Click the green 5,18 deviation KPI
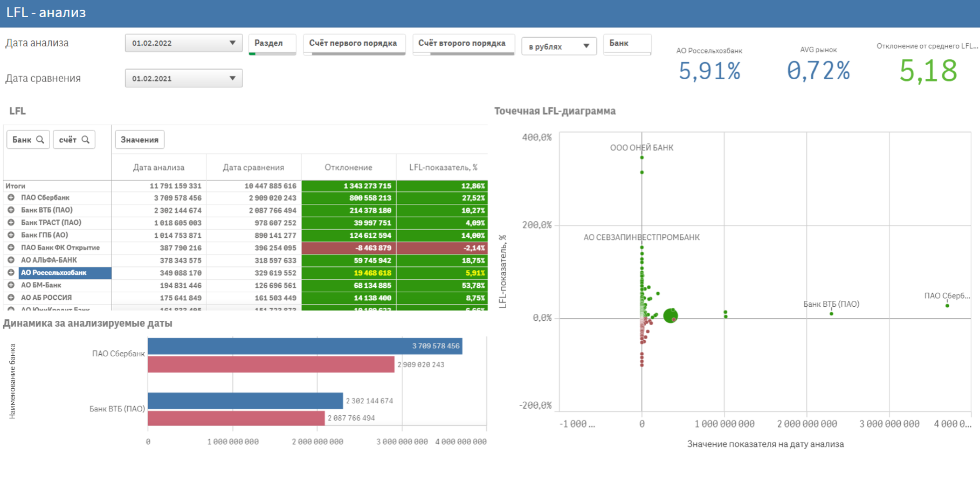This screenshot has width=980, height=482. [928, 71]
